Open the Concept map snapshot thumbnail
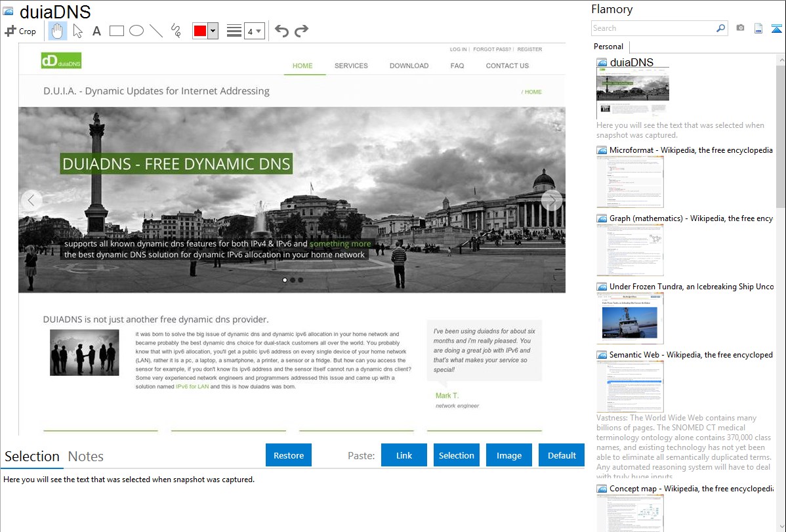 tap(630, 513)
